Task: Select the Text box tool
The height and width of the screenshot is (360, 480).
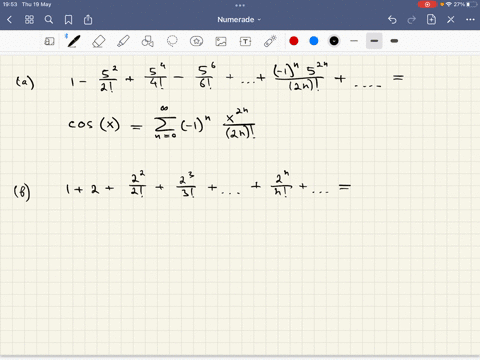Action: click(245, 41)
